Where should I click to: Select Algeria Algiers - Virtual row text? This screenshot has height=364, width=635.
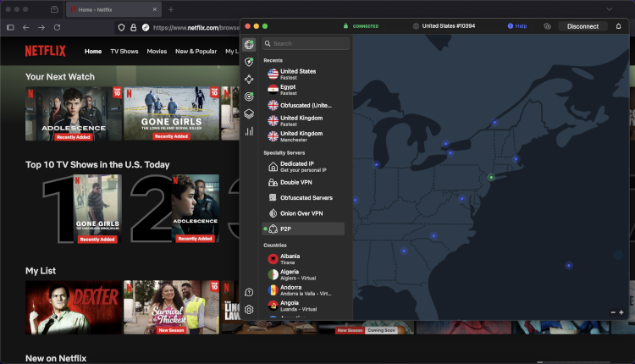pyautogui.click(x=298, y=274)
